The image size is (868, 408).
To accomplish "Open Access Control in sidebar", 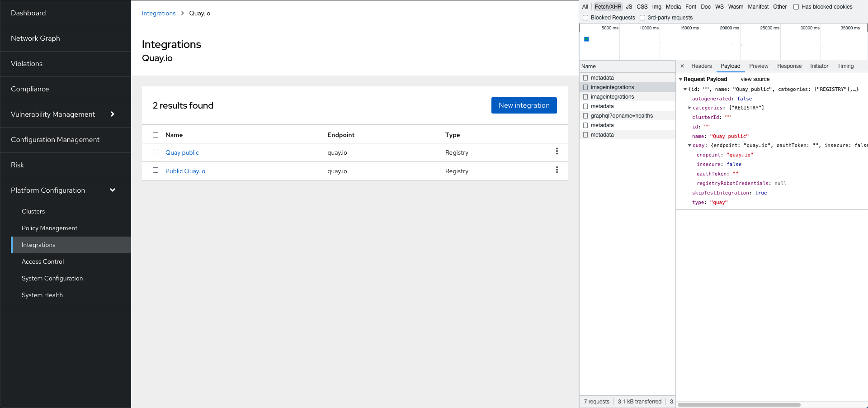I will [71, 261].
